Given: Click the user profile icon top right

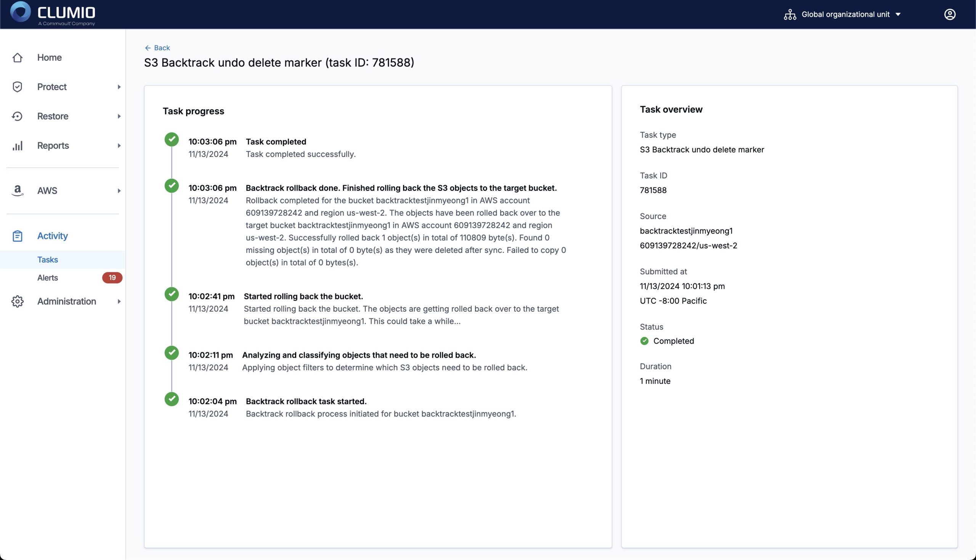Looking at the screenshot, I should tap(950, 14).
